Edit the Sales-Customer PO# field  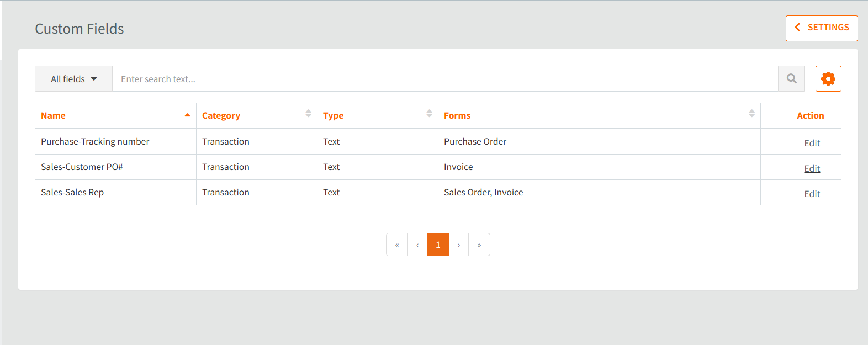[x=812, y=168]
